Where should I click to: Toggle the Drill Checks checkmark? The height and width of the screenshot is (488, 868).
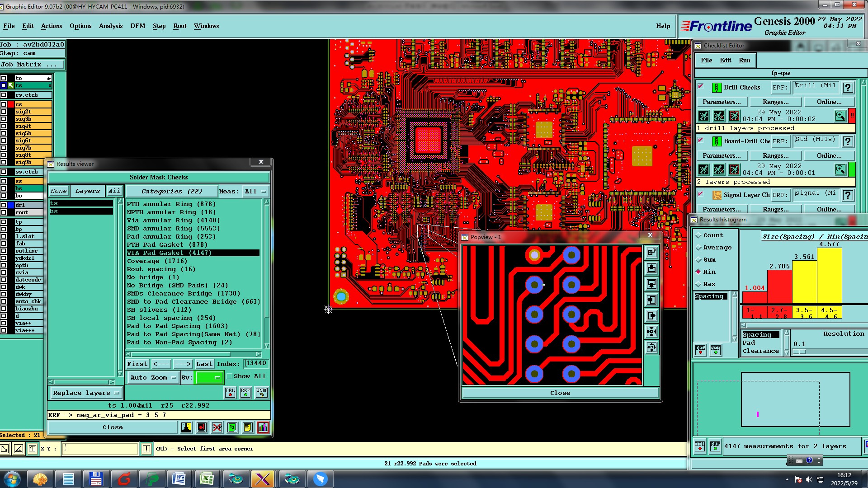point(700,87)
